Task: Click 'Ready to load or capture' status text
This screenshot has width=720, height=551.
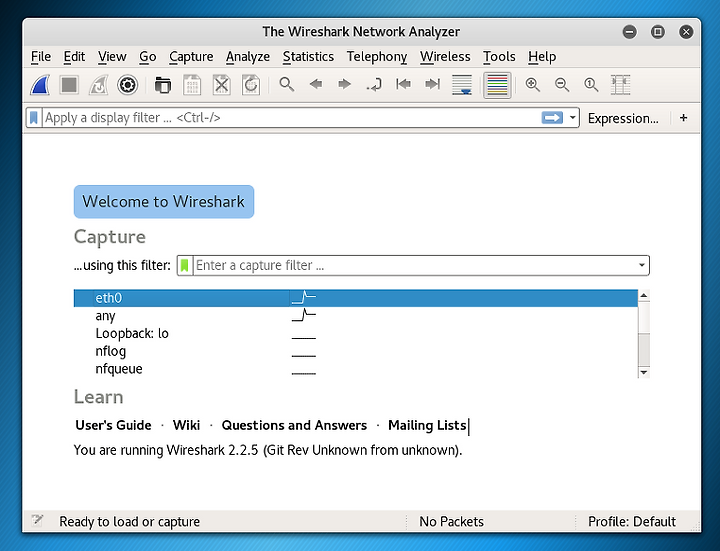Action: pos(129,522)
